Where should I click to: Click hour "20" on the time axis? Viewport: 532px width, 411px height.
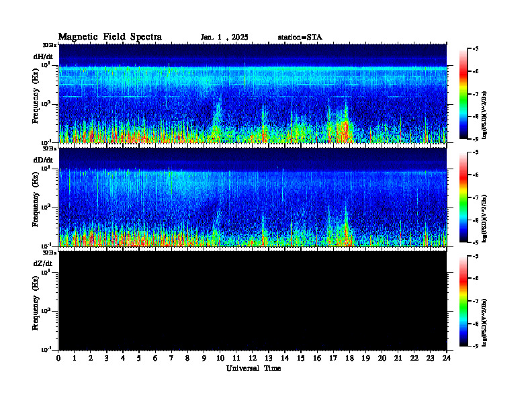point(382,359)
